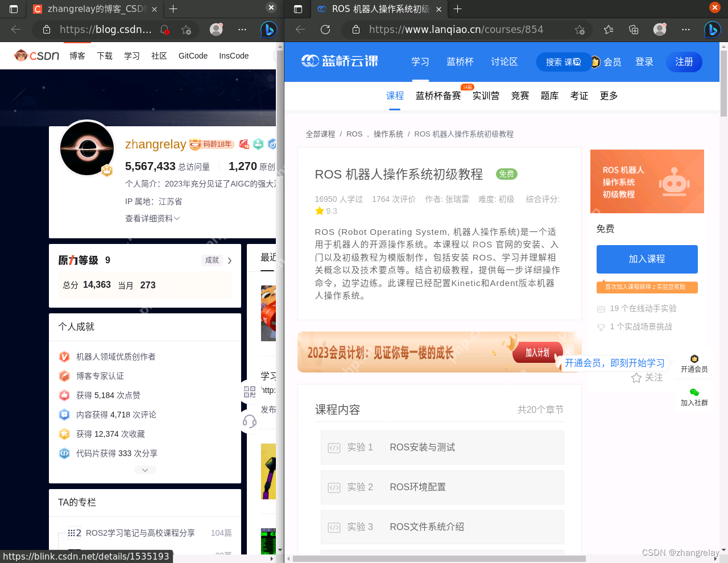728x563 pixels.
Task: Toggle the 关注 follow star
Action: [x=636, y=377]
